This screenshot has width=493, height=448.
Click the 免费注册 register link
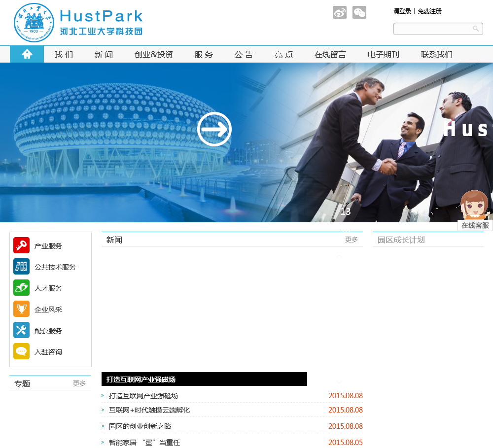429,11
